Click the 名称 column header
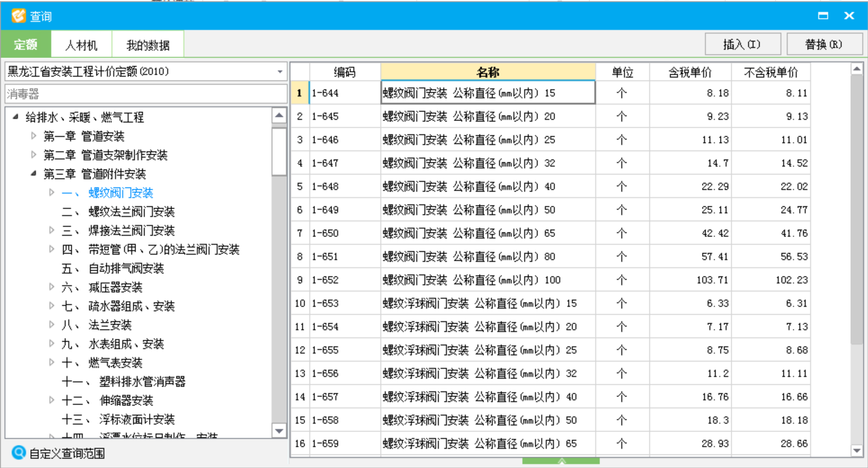This screenshot has width=868, height=468. coord(488,73)
